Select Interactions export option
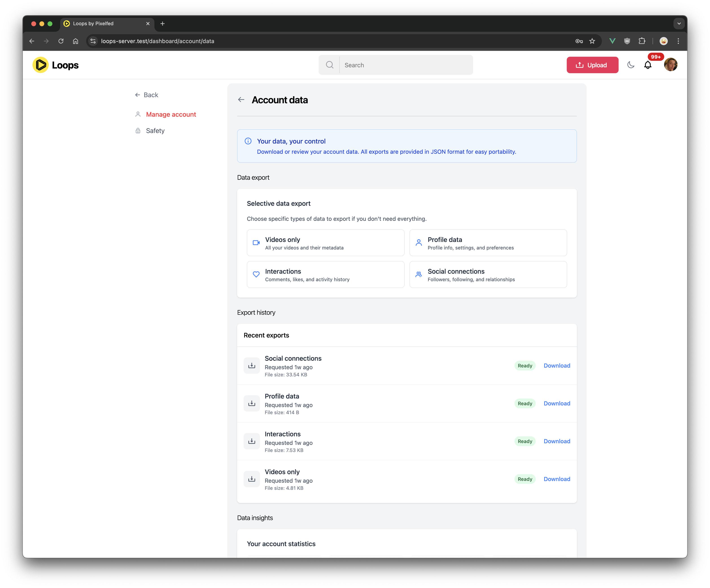Viewport: 710px width, 588px height. point(326,275)
